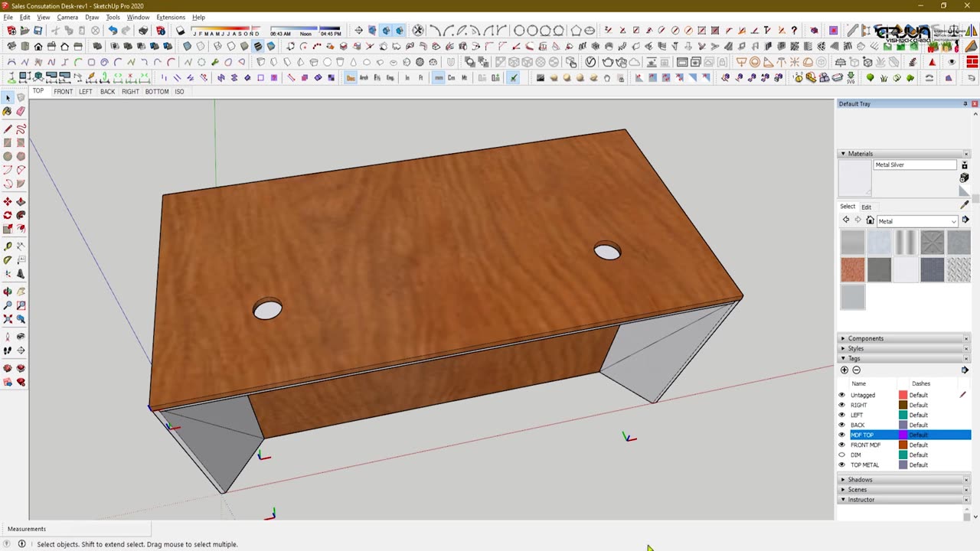Hide the FRONT MDF tag

click(x=842, y=445)
